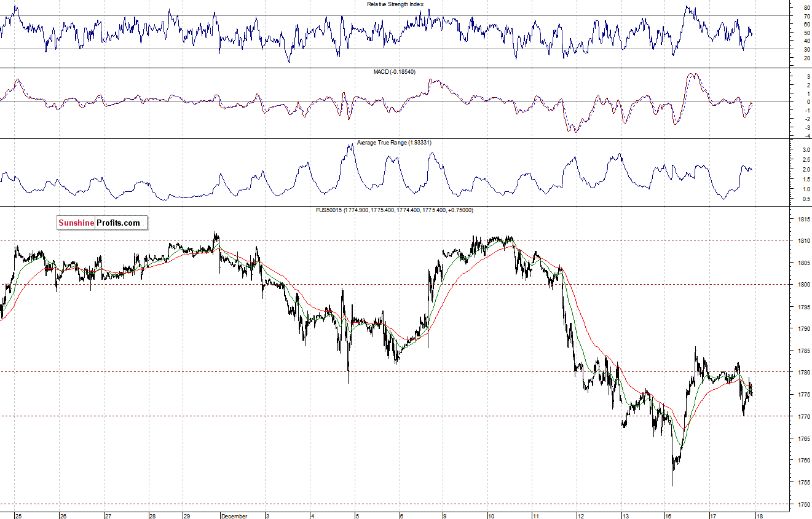Click the date axis label 28

click(152, 516)
